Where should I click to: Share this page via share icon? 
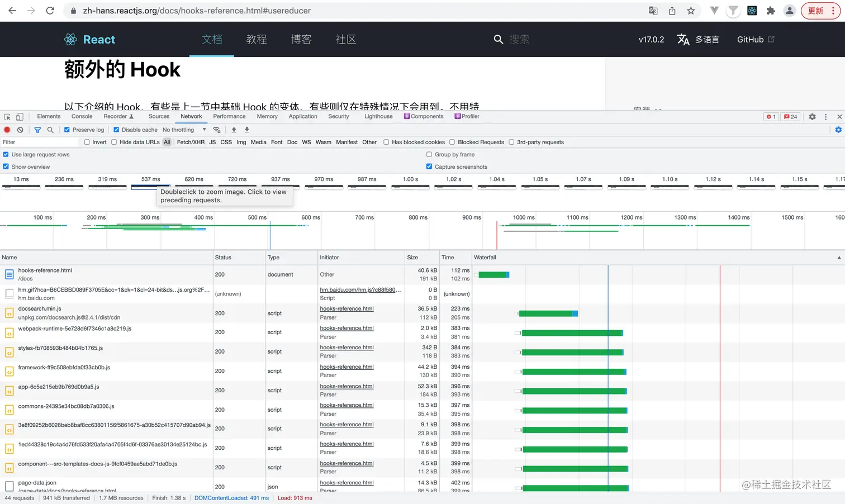(672, 11)
